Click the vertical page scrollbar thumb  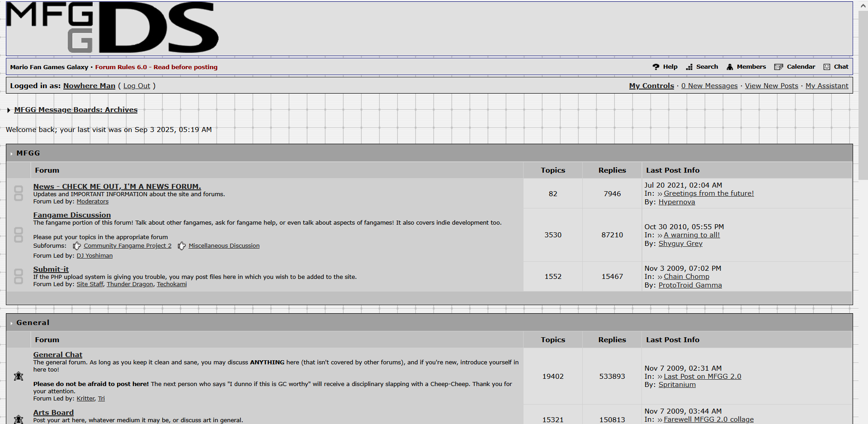tap(863, 95)
